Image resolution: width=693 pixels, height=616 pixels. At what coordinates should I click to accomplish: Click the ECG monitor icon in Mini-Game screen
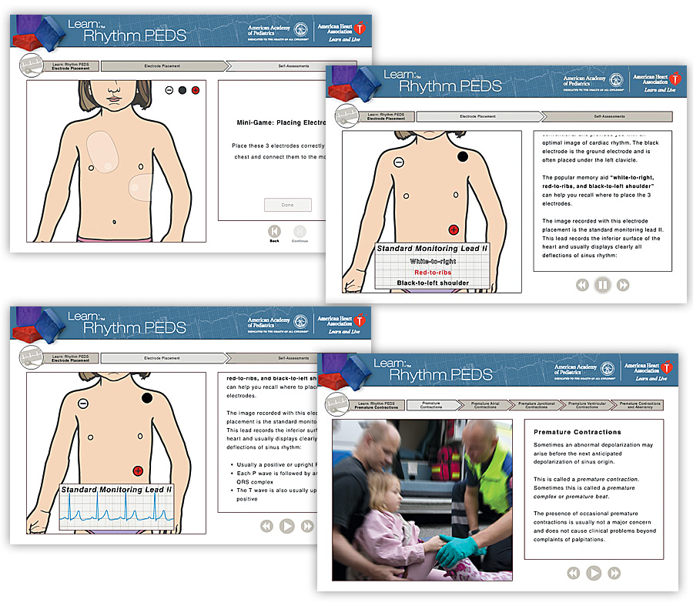click(x=31, y=65)
